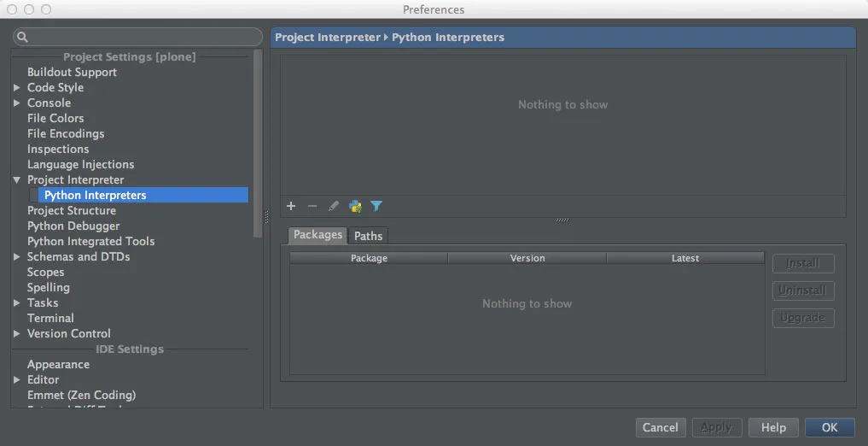Add a new Python interpreter with plus icon
Screen dimensions: 868x446
pyautogui.click(x=291, y=206)
